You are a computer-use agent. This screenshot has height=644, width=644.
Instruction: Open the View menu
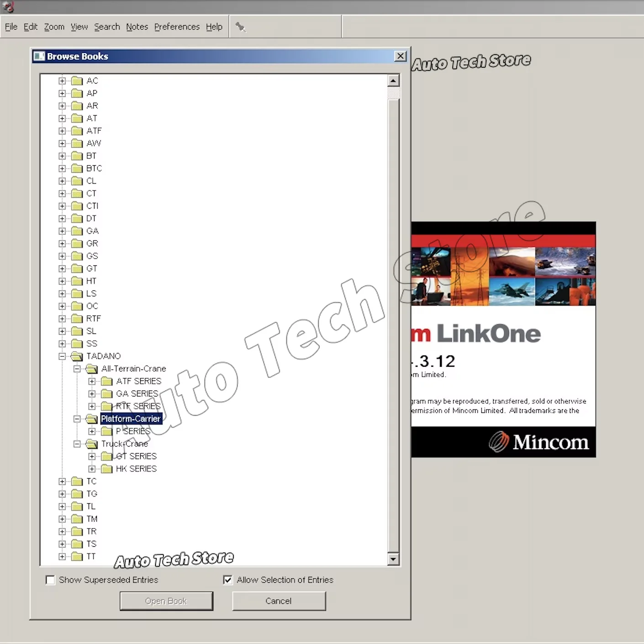coord(79,27)
